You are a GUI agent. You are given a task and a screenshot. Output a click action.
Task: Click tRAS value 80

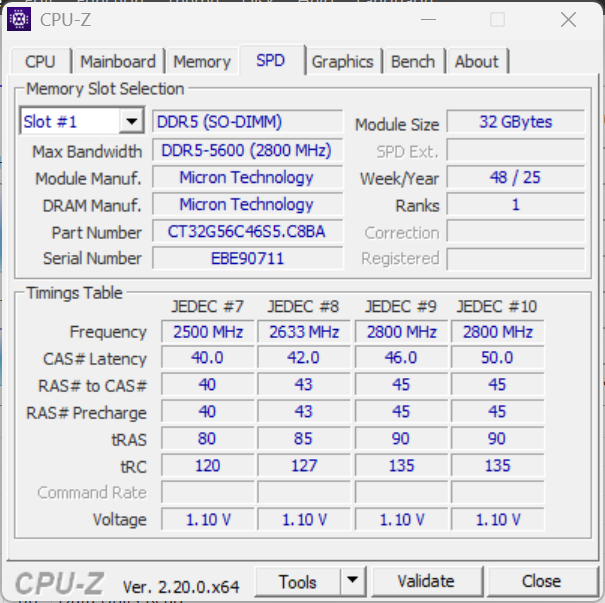(x=208, y=438)
